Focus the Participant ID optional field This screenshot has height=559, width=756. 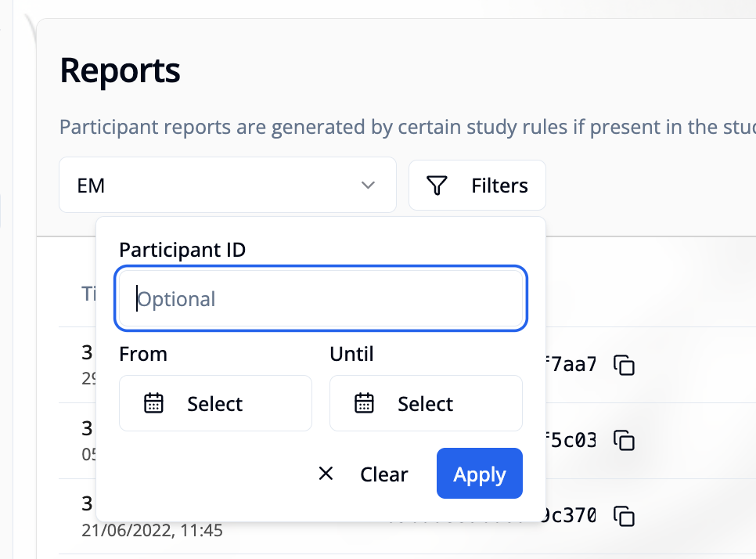[x=321, y=299]
